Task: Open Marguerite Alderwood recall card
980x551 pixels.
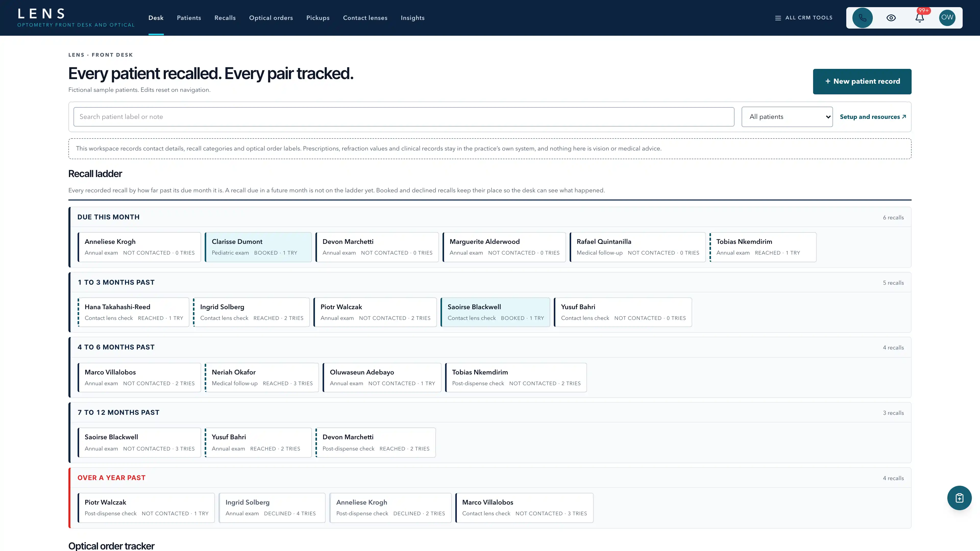Action: coord(504,247)
